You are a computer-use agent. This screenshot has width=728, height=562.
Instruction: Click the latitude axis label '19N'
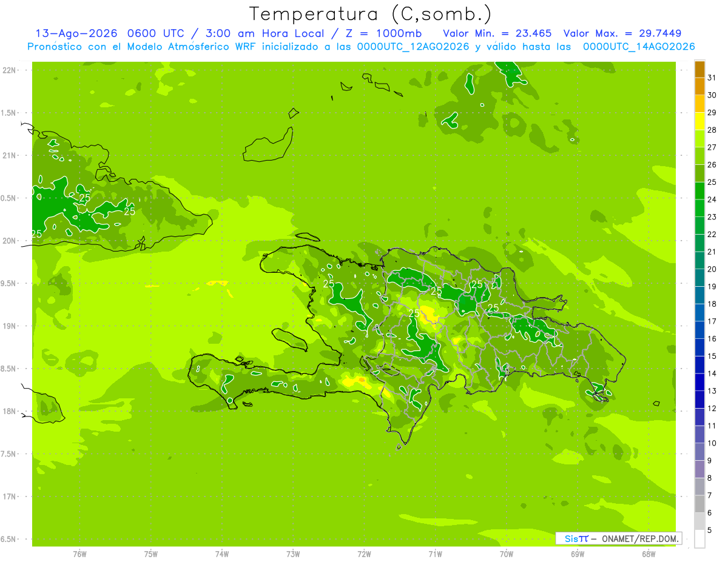9,326
